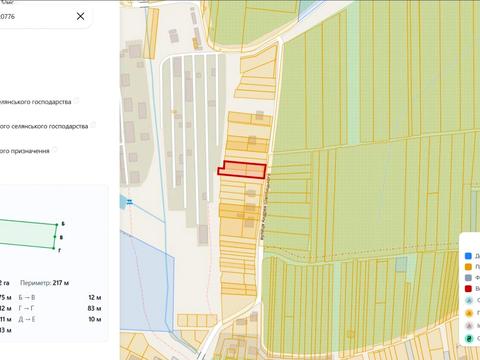Click the '10 м' length value
Viewport: 480px width, 360px height.
[95, 319]
